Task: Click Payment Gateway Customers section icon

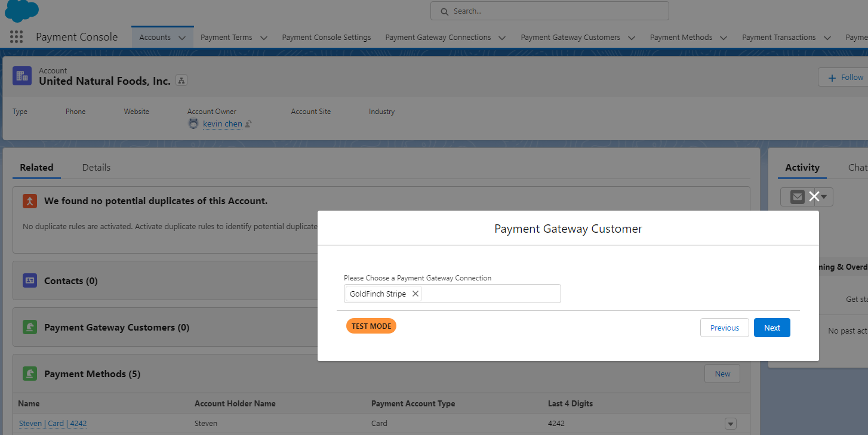Action: 30,327
